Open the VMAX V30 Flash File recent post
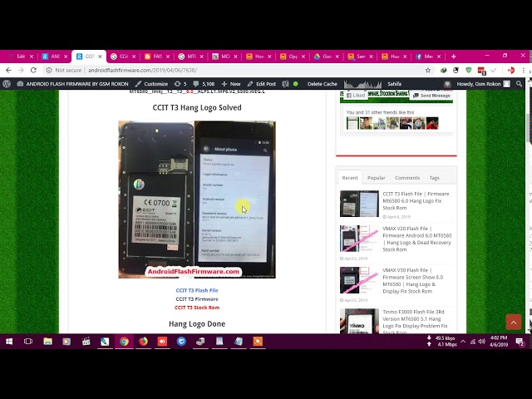 pyautogui.click(x=412, y=281)
